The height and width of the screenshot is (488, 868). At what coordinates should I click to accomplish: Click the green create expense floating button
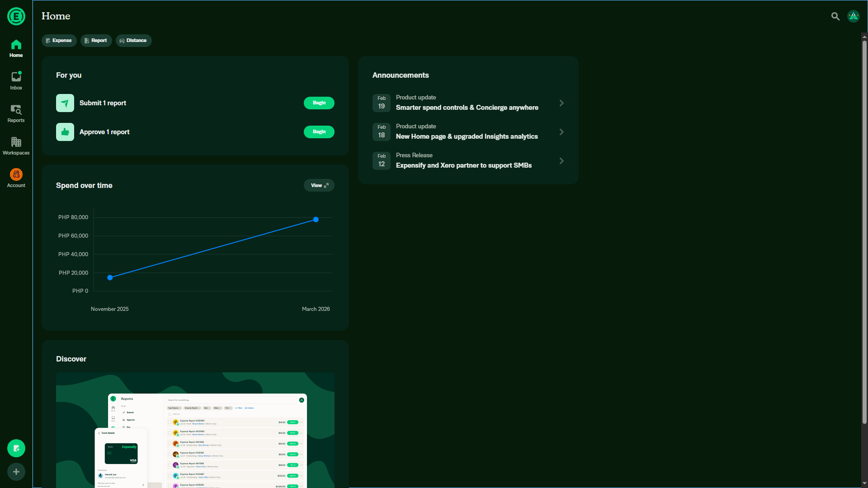(16, 448)
